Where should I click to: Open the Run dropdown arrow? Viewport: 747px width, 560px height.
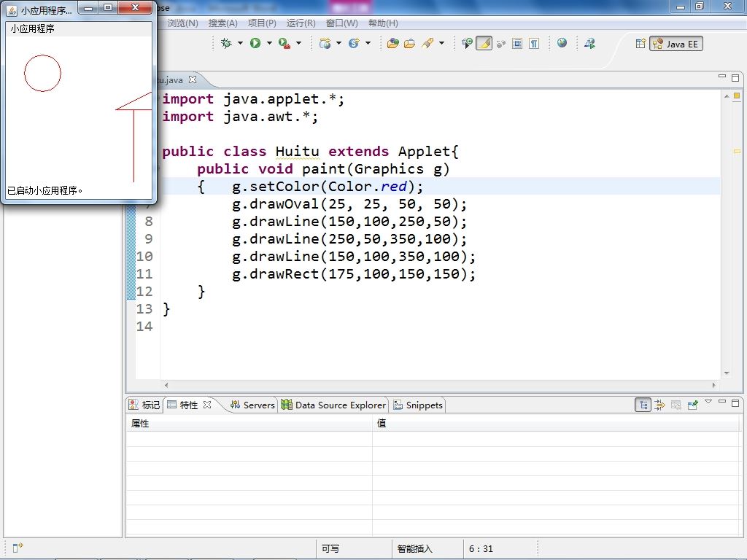[x=269, y=43]
